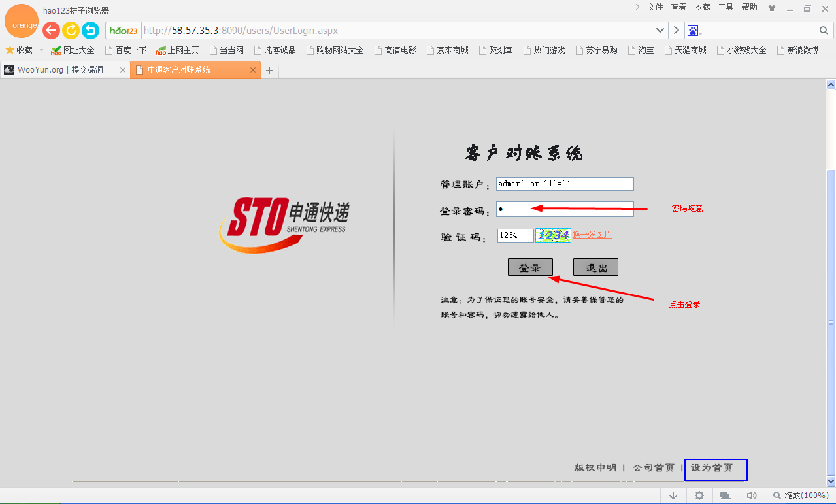Click the shirt skin icon in title bar

[x=772, y=8]
